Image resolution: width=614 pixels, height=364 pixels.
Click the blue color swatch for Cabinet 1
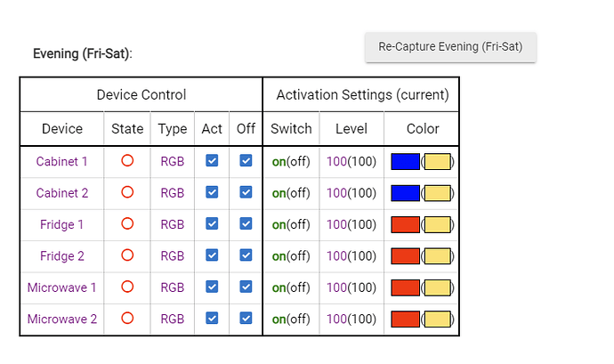tap(405, 161)
